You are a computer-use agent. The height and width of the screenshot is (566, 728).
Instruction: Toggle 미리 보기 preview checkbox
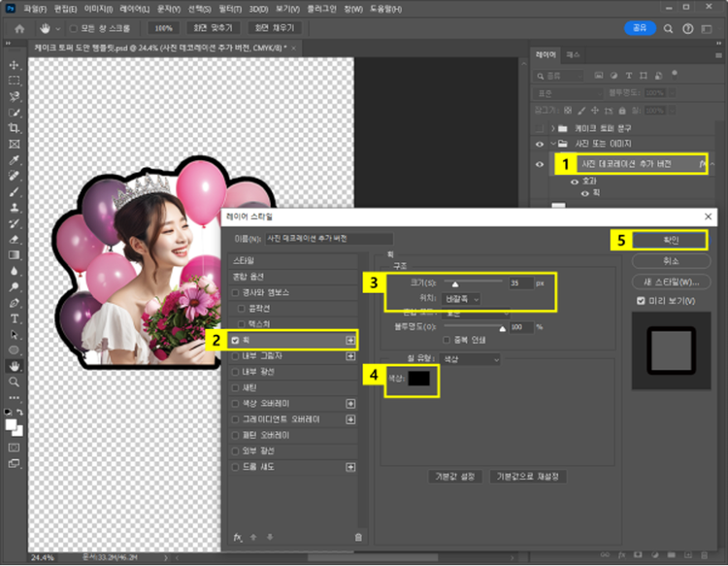[x=642, y=301]
